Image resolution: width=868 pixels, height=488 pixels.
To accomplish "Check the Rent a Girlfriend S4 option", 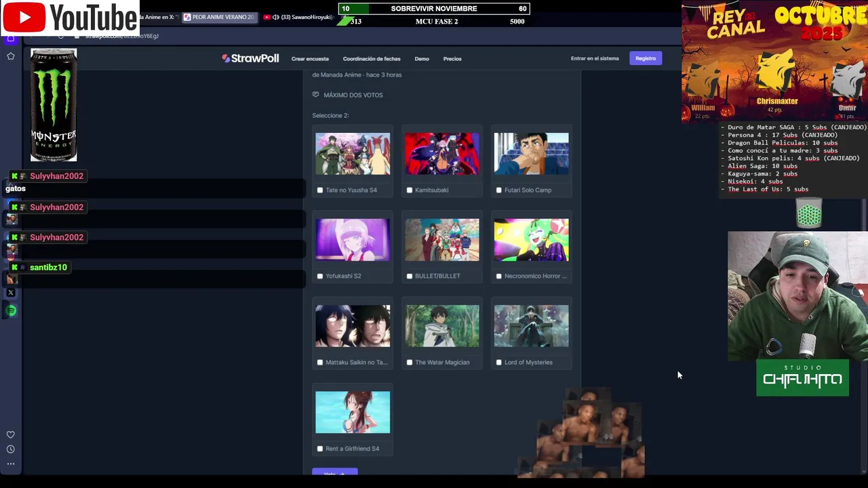I will (x=320, y=449).
